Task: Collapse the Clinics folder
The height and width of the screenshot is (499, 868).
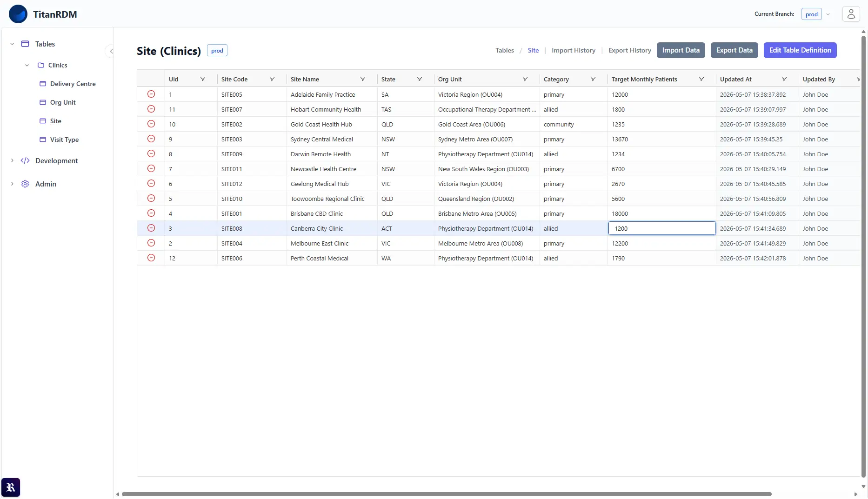Action: click(x=27, y=65)
